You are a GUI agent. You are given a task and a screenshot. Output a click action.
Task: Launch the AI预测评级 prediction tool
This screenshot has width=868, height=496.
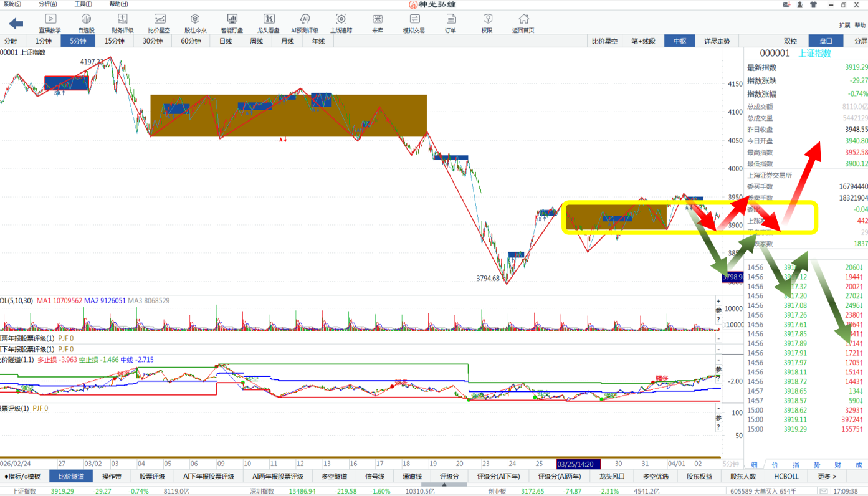pyautogui.click(x=305, y=23)
